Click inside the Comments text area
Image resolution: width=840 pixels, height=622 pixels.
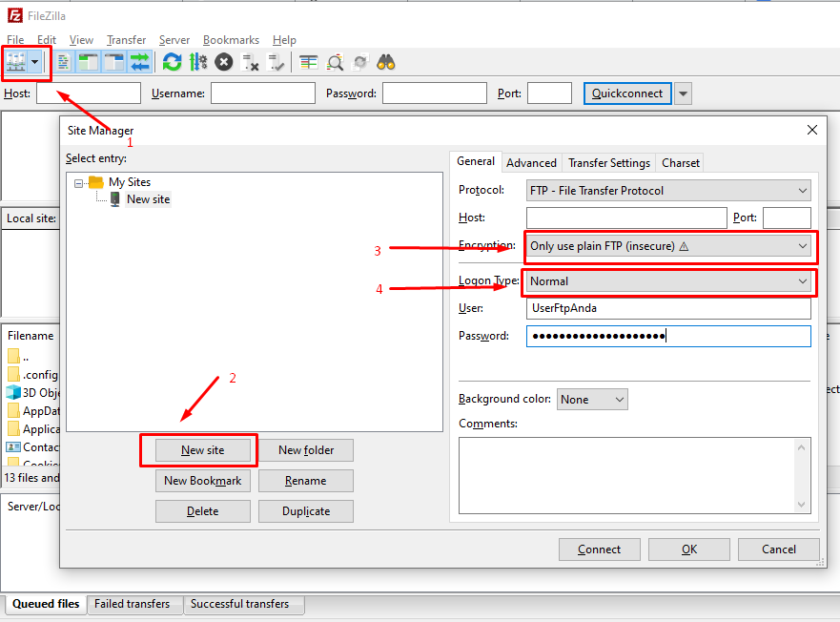[626, 476]
